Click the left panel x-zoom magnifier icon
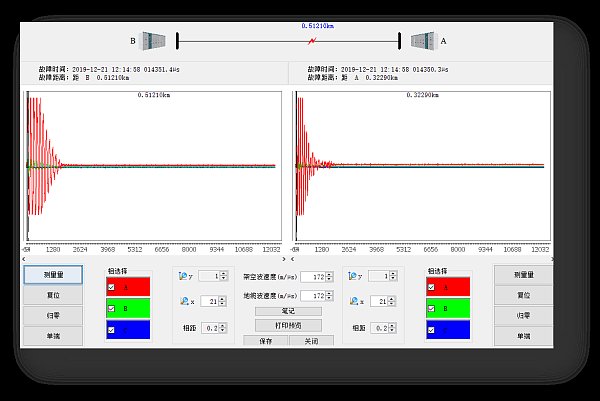 pos(182,301)
